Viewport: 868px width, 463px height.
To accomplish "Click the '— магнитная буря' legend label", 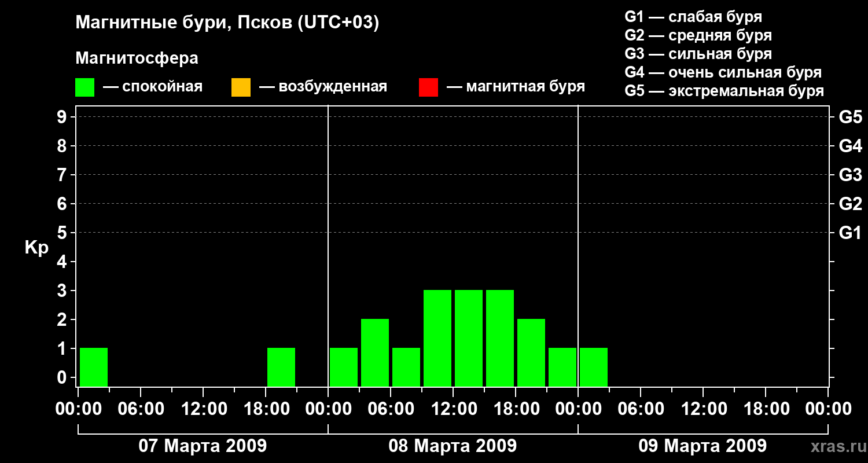I will click(516, 87).
